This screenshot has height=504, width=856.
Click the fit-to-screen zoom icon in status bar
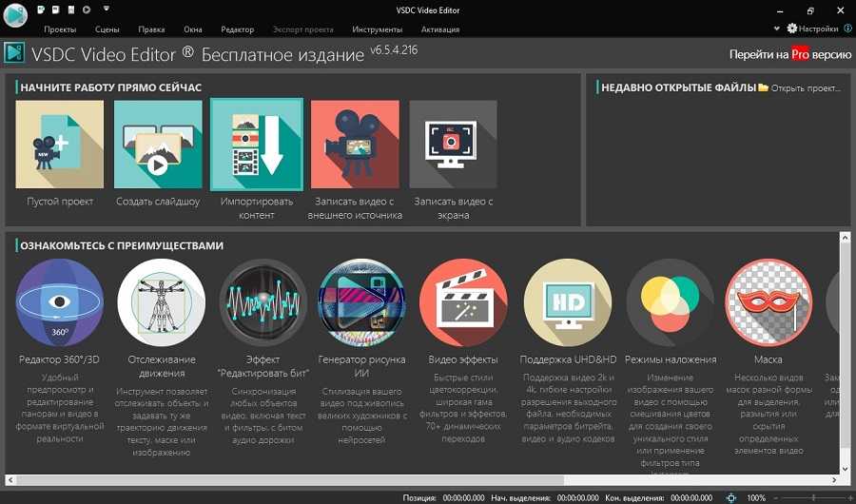coord(730,497)
